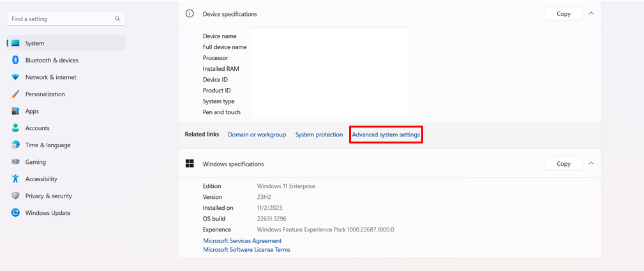Open Domain or workgroup link
The height and width of the screenshot is (271, 644).
click(257, 135)
